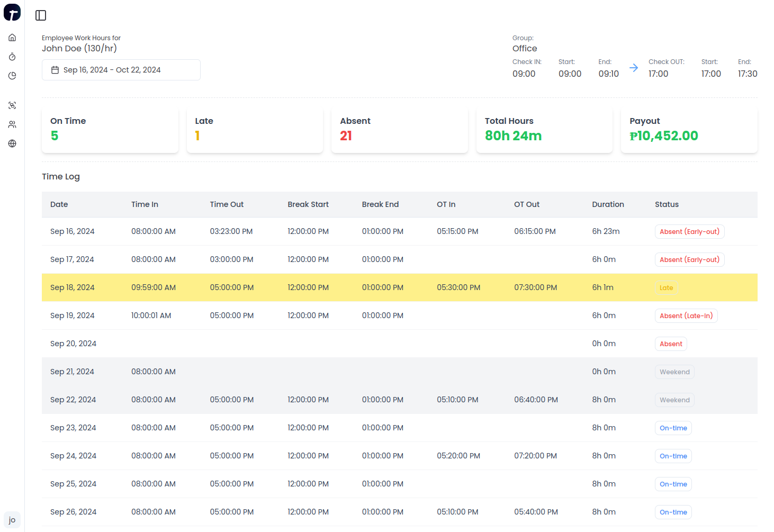The height and width of the screenshot is (532, 774).
Task: Click the app logo at top left
Action: pyautogui.click(x=12, y=12)
